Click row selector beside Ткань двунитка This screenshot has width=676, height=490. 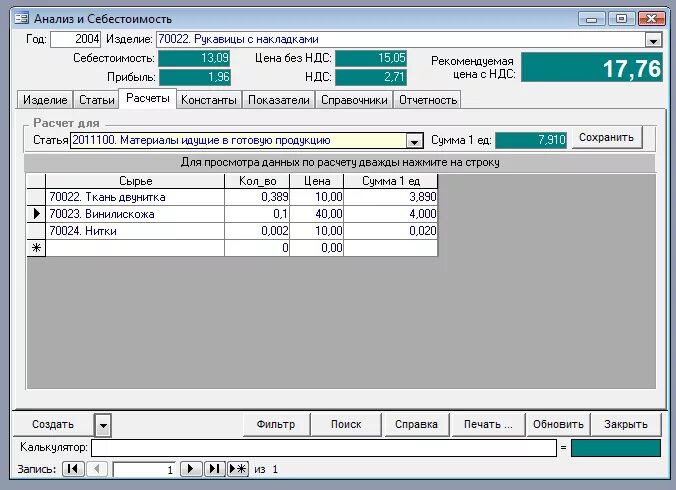tap(36, 197)
